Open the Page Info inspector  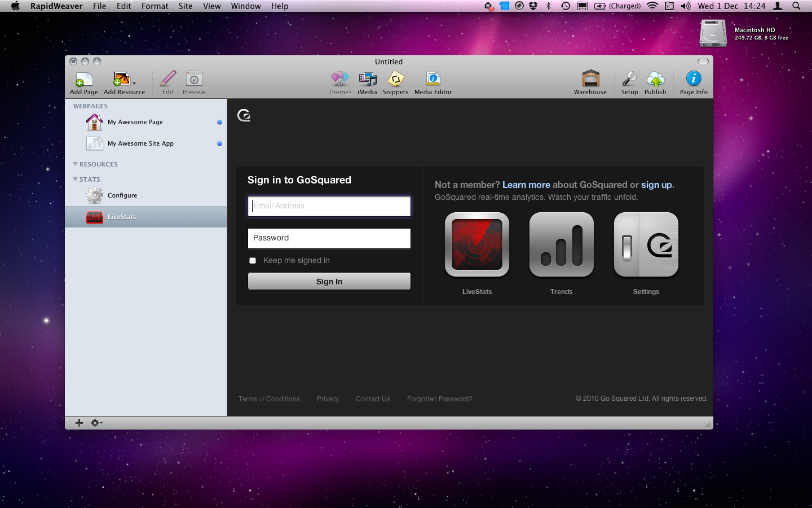point(694,78)
